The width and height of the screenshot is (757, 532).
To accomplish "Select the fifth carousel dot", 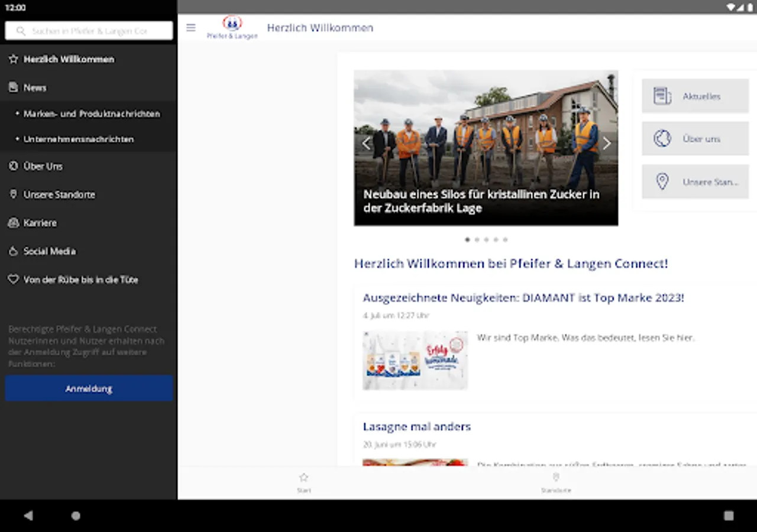I will (505, 240).
